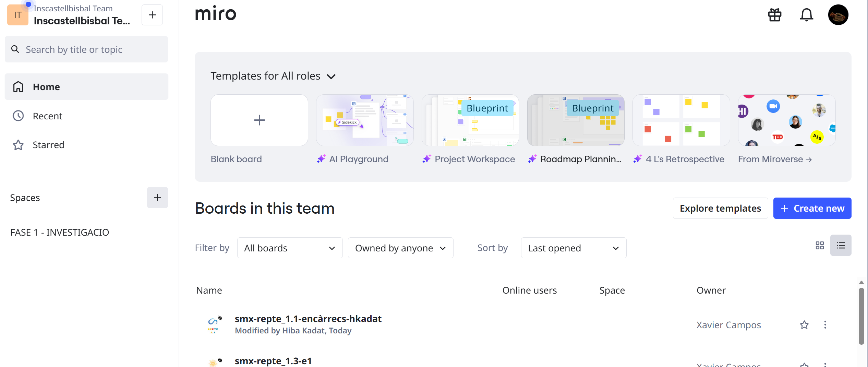Open the Roadmap Planning template thumbnail

(x=576, y=120)
